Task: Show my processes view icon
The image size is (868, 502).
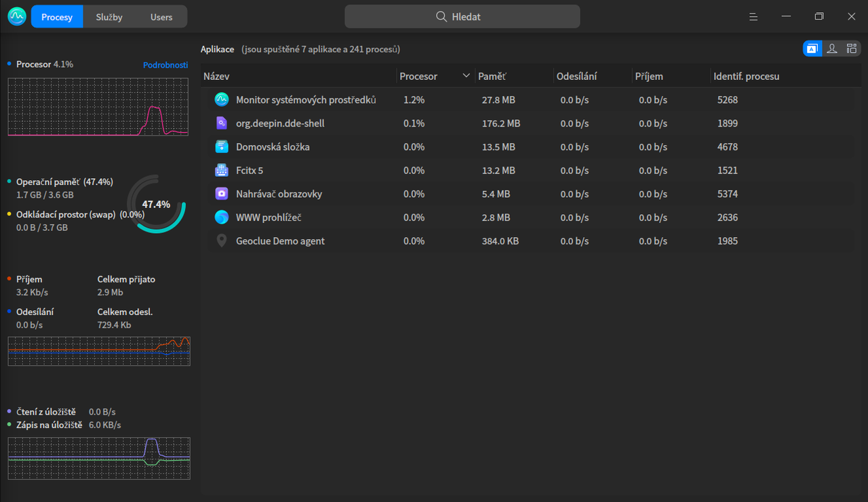Action: point(832,49)
